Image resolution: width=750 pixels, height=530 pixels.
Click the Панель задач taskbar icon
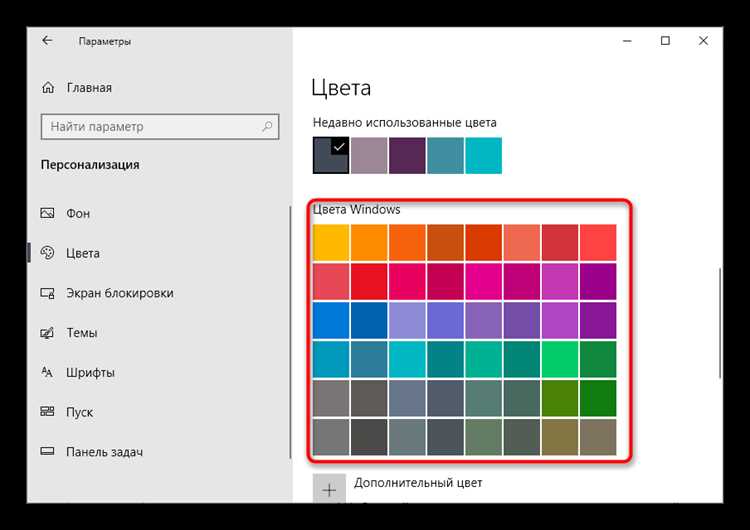tap(47, 451)
